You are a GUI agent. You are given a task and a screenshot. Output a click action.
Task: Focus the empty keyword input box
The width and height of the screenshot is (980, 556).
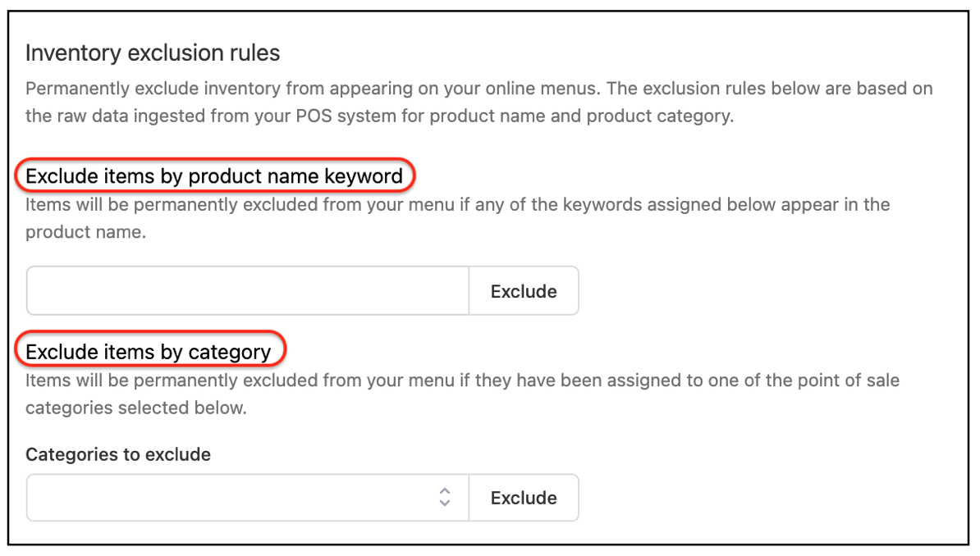(246, 290)
